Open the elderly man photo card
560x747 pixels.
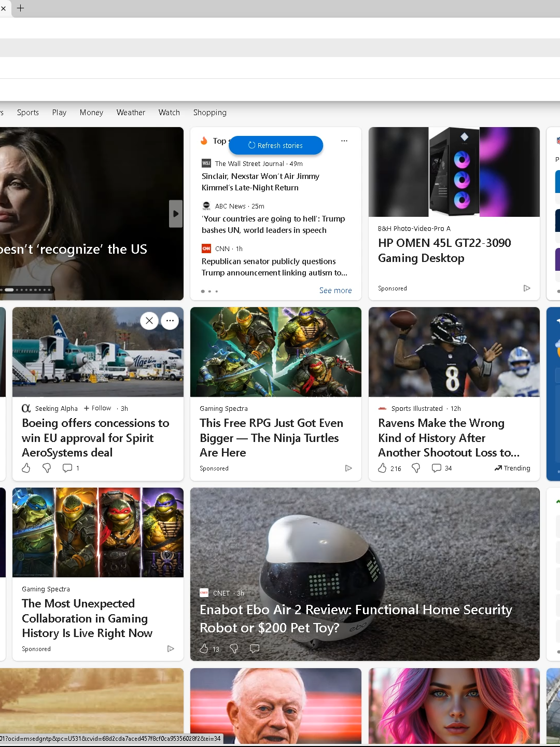pyautogui.click(x=276, y=707)
